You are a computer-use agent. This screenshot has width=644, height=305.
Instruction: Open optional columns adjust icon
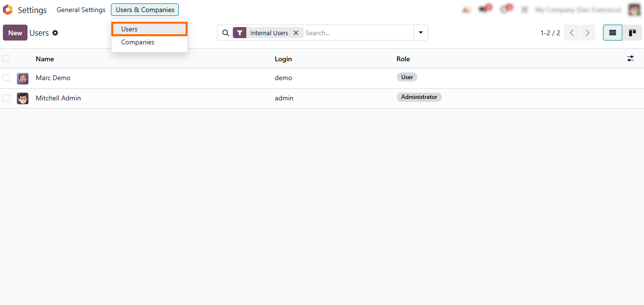tap(631, 58)
